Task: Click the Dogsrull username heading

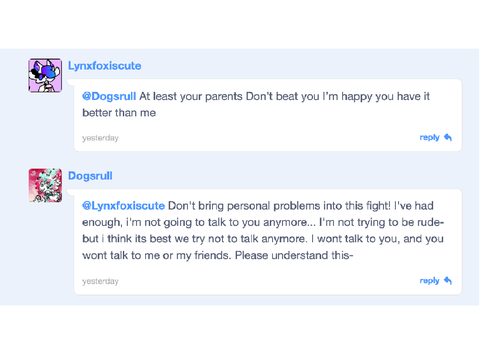Action: pyautogui.click(x=90, y=176)
